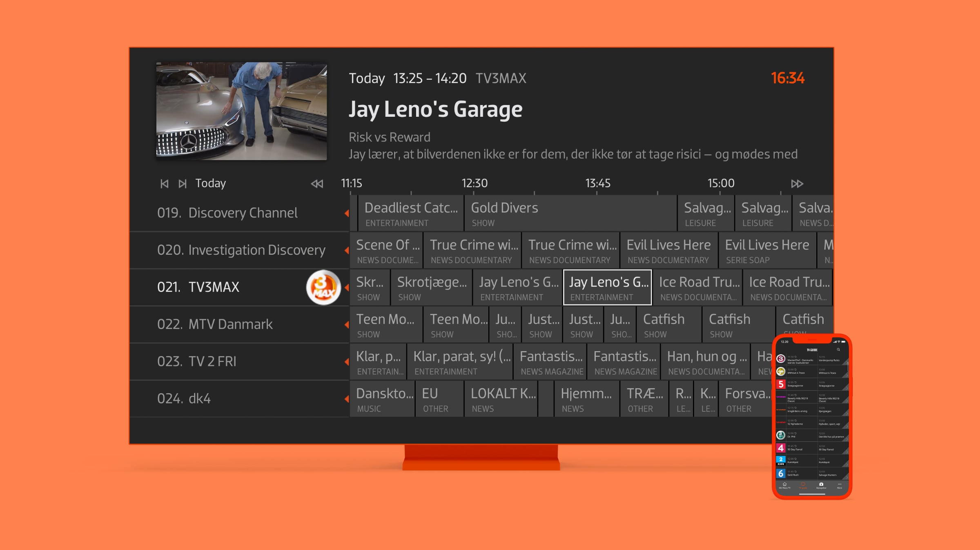
Task: Click the orange arrow beside Investigation Discovery
Action: click(347, 250)
